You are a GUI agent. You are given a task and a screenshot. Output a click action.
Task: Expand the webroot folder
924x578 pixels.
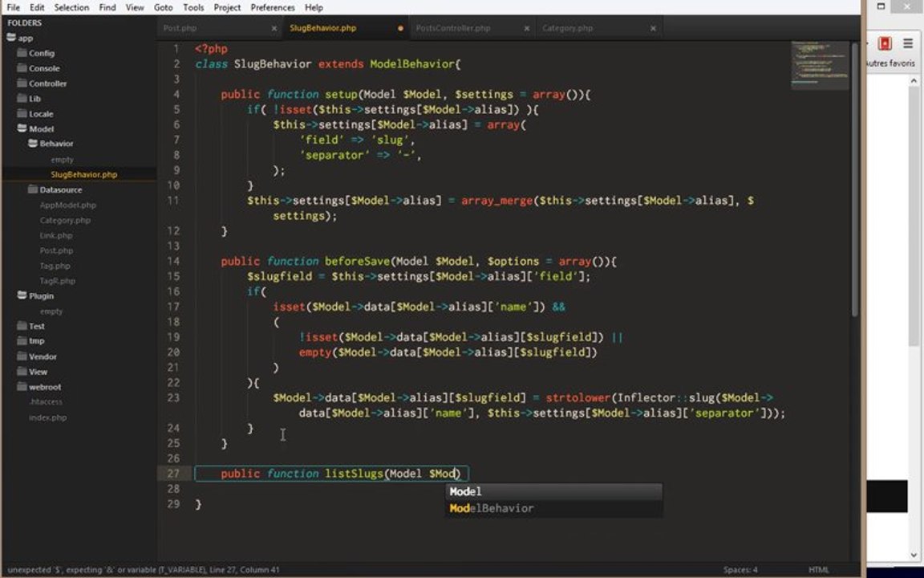[38, 388]
